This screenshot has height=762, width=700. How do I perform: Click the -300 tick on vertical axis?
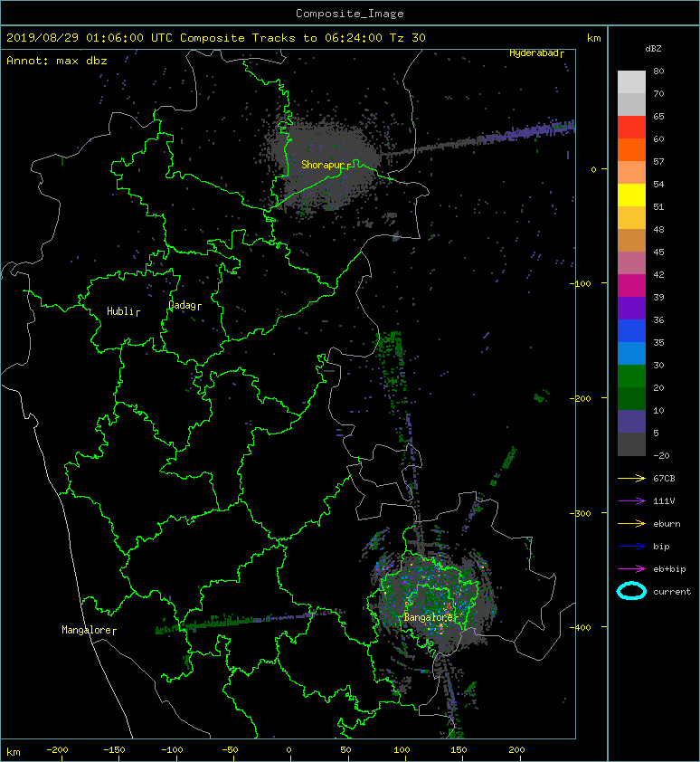tap(581, 514)
